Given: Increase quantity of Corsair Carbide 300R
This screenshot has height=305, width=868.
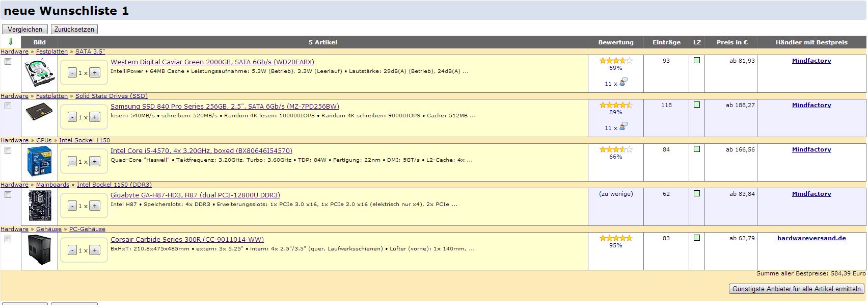Looking at the screenshot, I should (x=95, y=250).
